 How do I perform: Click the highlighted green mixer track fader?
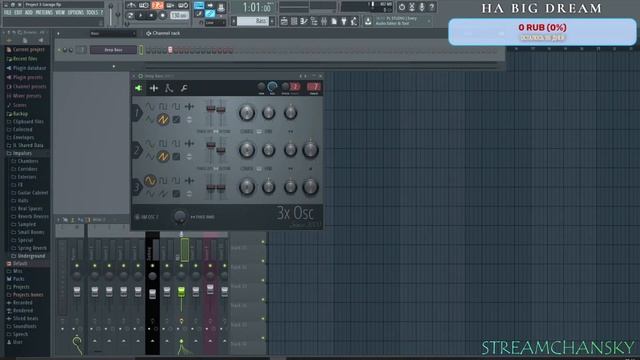[x=181, y=291]
